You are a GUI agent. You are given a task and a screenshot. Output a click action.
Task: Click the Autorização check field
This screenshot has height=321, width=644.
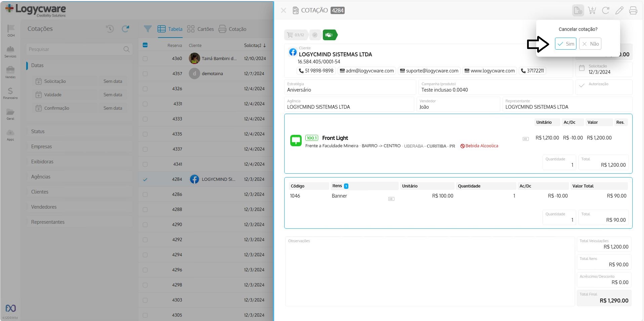(x=604, y=87)
